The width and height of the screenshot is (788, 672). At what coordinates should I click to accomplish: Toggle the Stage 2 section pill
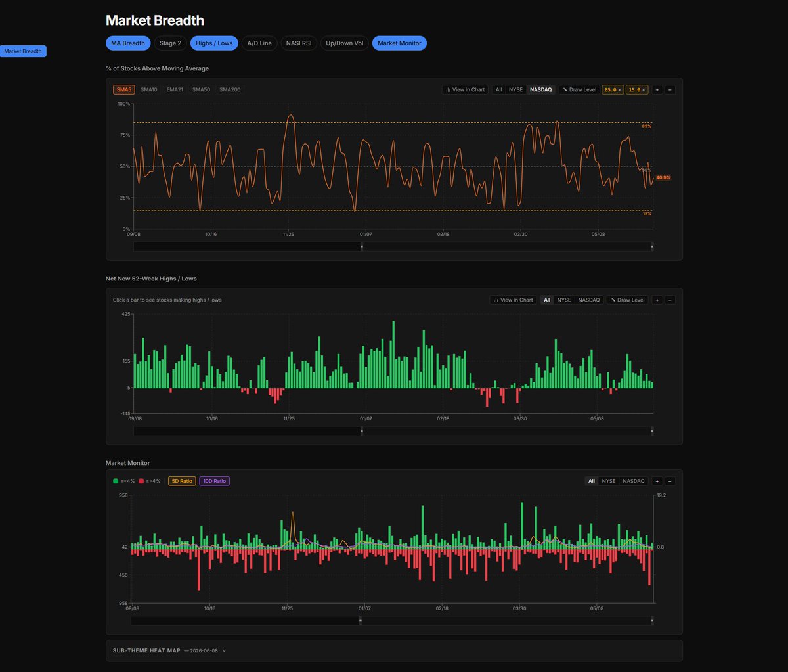(x=170, y=43)
